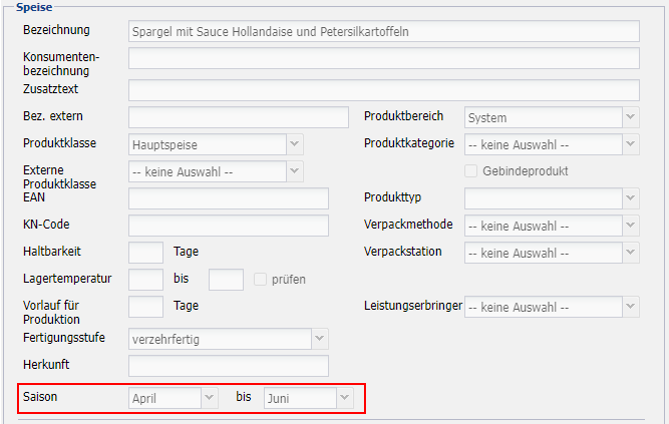The width and height of the screenshot is (669, 424).
Task: Open the Saison start month dropdown
Action: pos(173,398)
